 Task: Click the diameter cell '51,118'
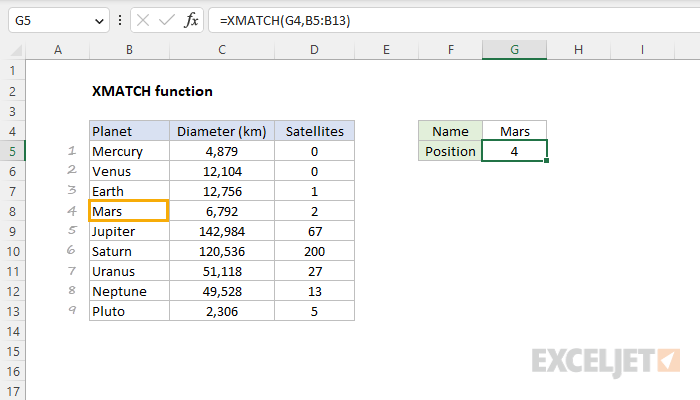(222, 271)
